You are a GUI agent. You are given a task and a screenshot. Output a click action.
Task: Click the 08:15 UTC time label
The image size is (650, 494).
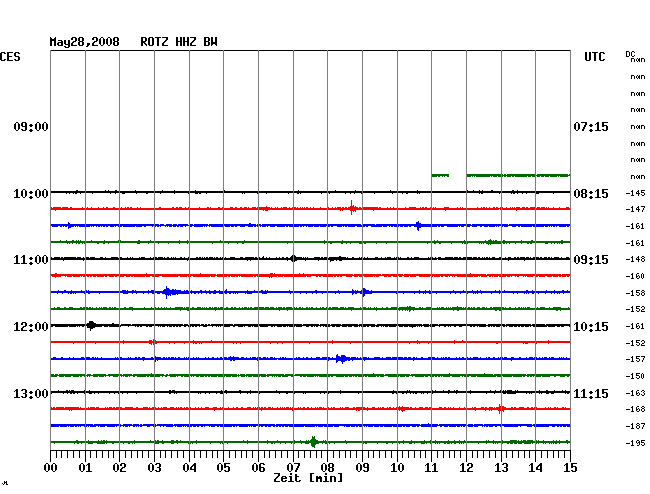coord(591,194)
